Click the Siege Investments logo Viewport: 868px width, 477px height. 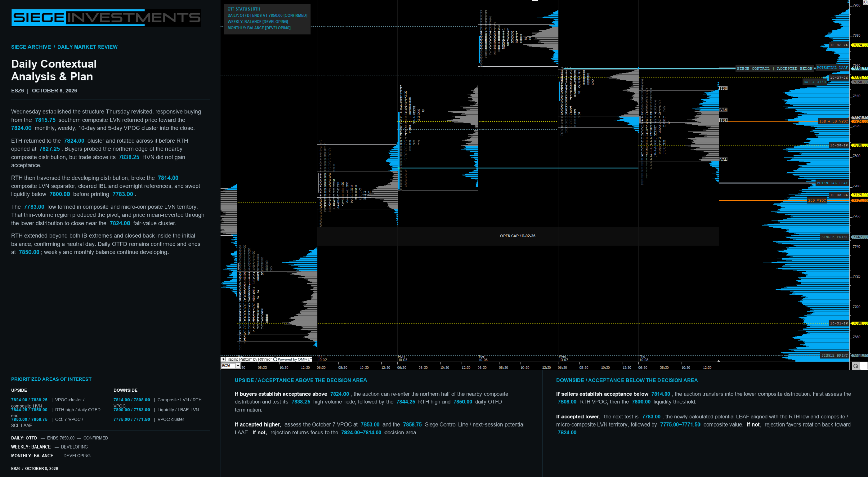point(106,18)
